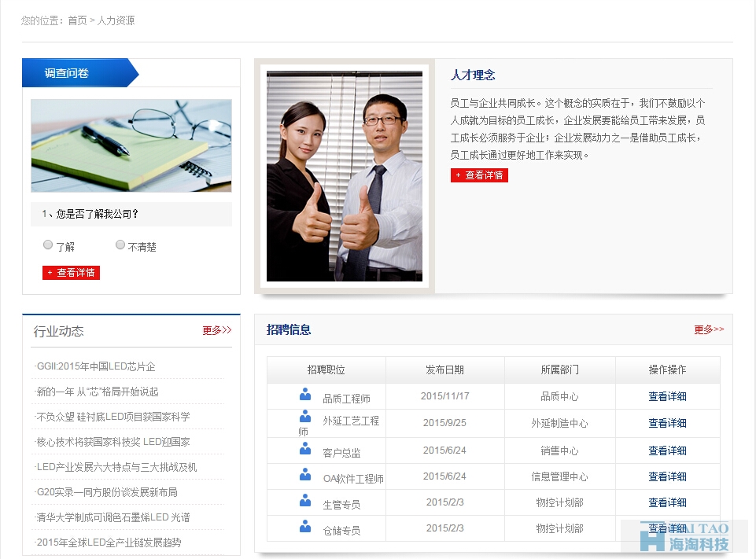Open 查看详细 for OA软件工程师 row
The image size is (756, 559).
667,476
